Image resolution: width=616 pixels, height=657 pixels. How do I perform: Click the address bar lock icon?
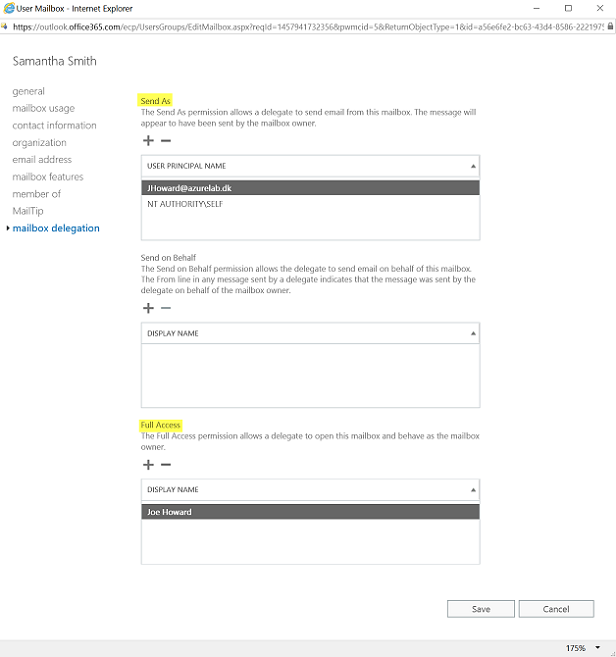(x=610, y=26)
